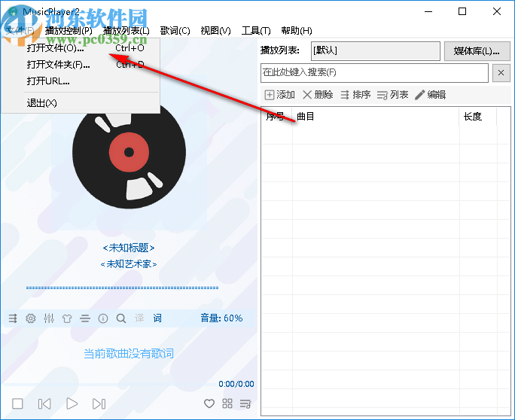
Task: Click the 添加 (Add) playlist toolbar button
Action: click(280, 95)
